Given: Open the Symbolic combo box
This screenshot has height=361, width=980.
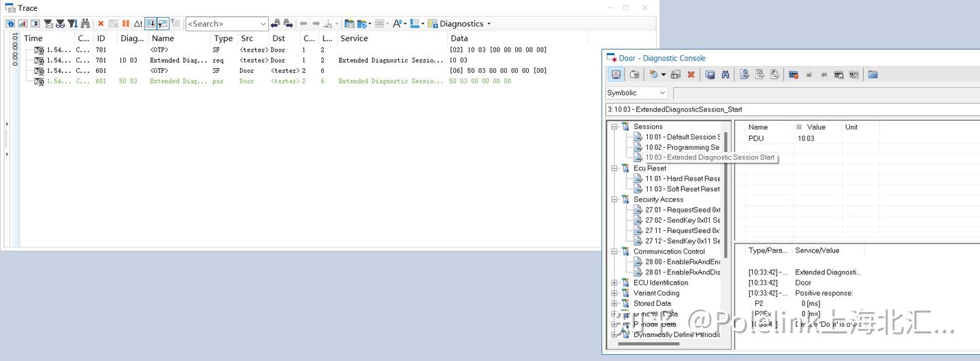Looking at the screenshot, I should coord(637,93).
